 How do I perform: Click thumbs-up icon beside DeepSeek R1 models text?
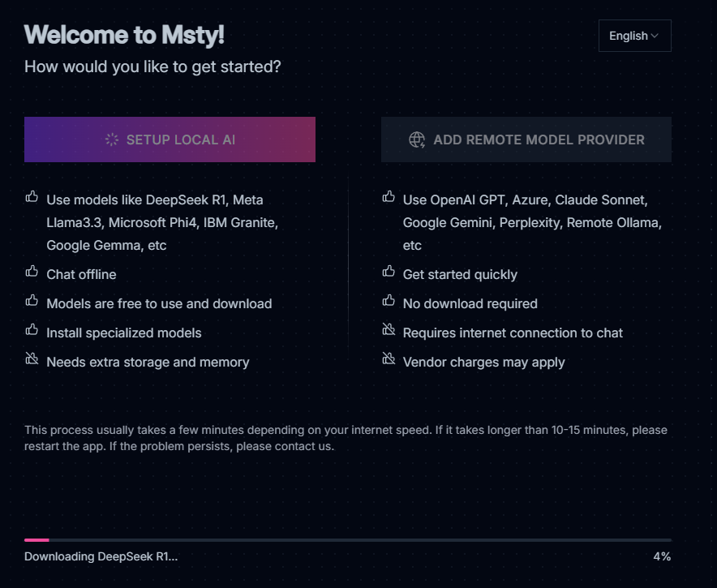pyautogui.click(x=32, y=197)
